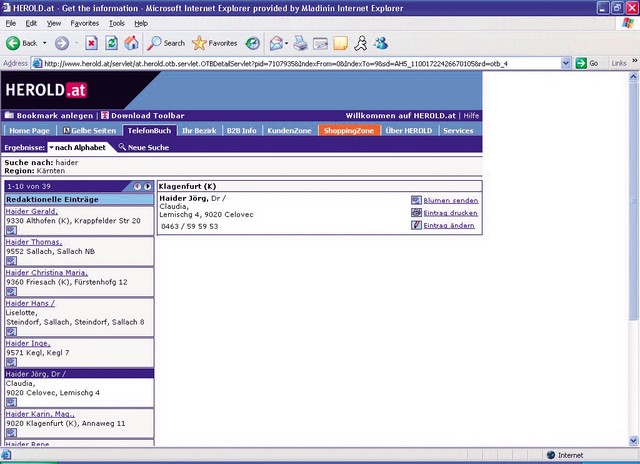Open the AIM running man icon
Screen dimensions: 640x464
click(361, 43)
